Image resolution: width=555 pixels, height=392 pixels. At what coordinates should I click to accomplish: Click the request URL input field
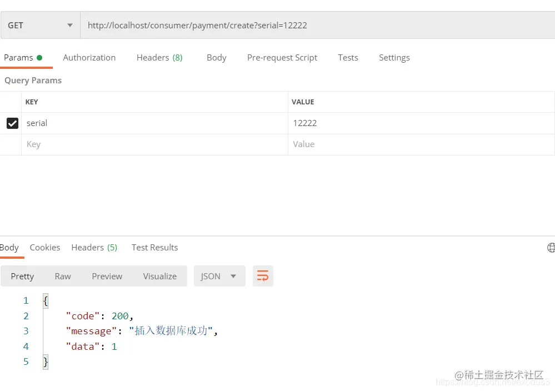(x=317, y=25)
